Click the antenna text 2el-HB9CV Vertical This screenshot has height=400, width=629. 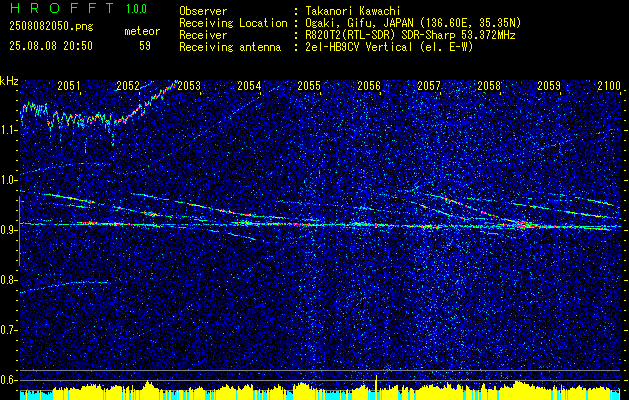[359, 47]
